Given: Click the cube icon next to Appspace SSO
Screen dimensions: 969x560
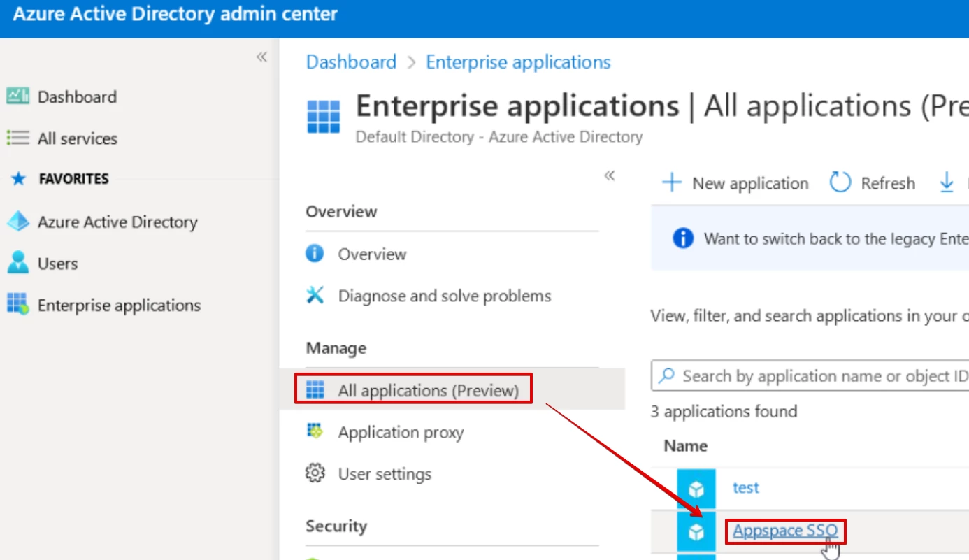Looking at the screenshot, I should 696,532.
